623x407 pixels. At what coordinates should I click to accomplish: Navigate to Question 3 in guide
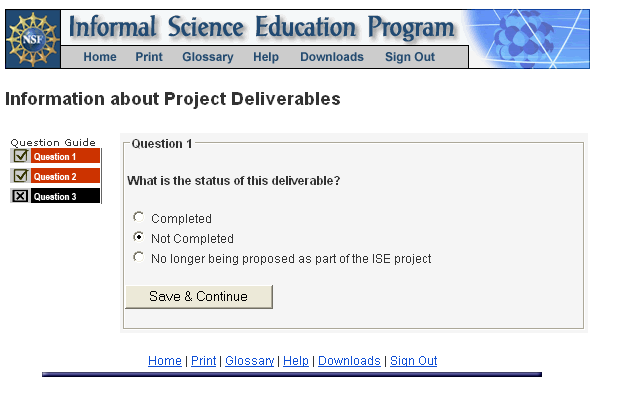click(x=65, y=196)
